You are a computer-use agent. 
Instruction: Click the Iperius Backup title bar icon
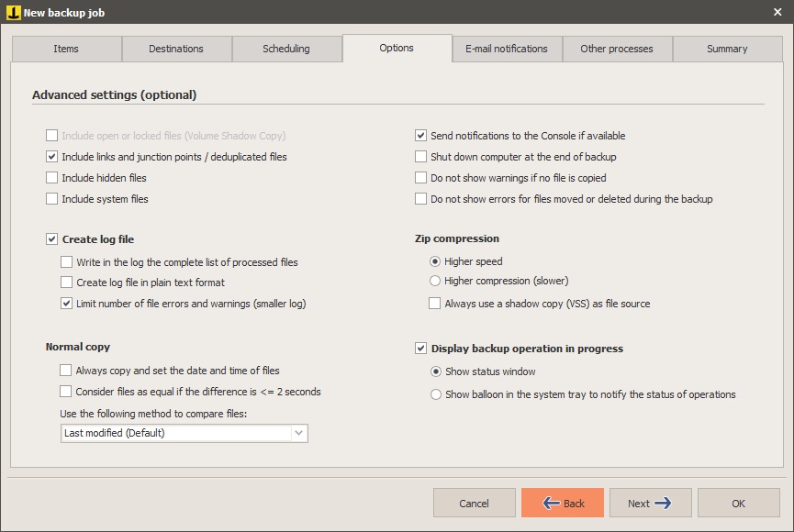click(12, 12)
